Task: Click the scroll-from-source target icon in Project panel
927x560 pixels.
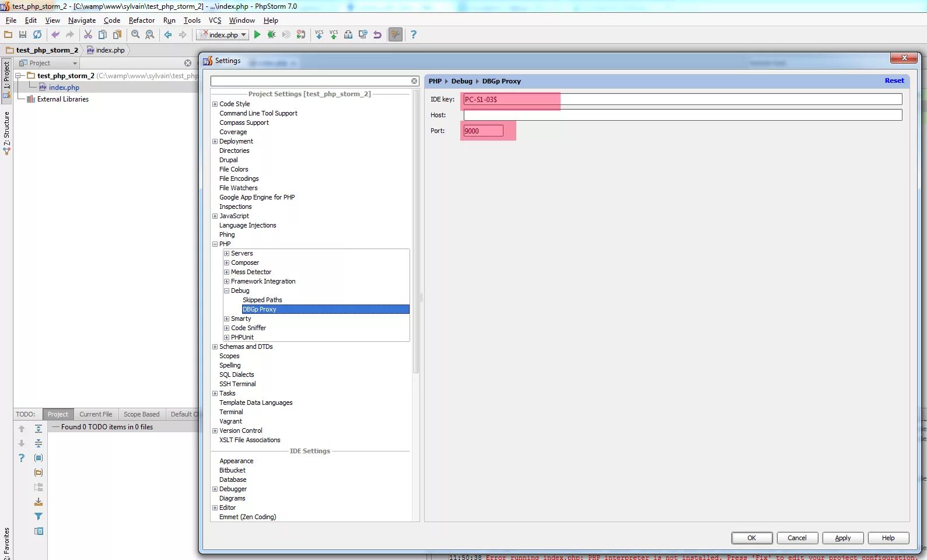Action: (188, 63)
